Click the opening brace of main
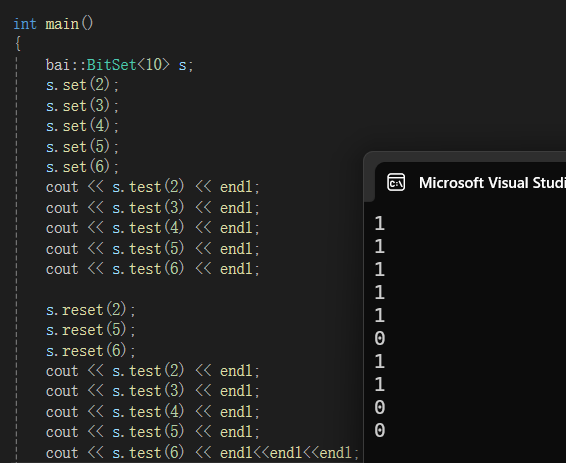566x463 pixels. (x=18, y=44)
